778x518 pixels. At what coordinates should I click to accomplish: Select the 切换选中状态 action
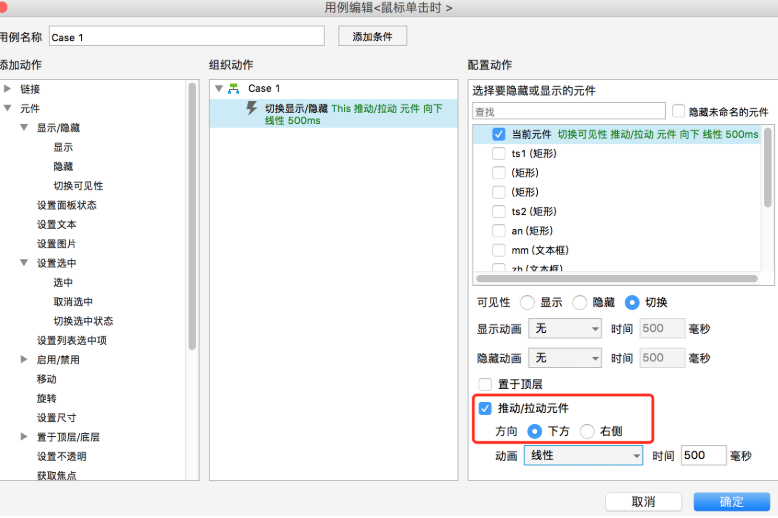pyautogui.click(x=83, y=321)
